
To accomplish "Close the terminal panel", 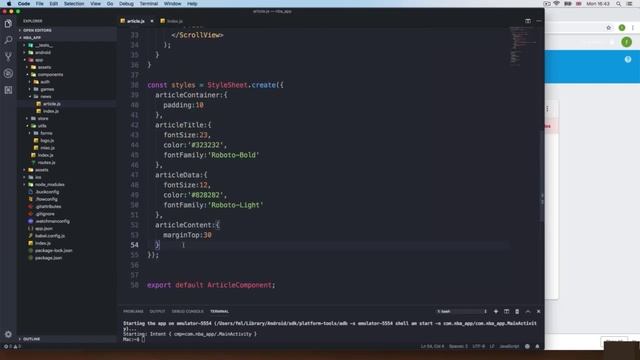I will point(538,311).
